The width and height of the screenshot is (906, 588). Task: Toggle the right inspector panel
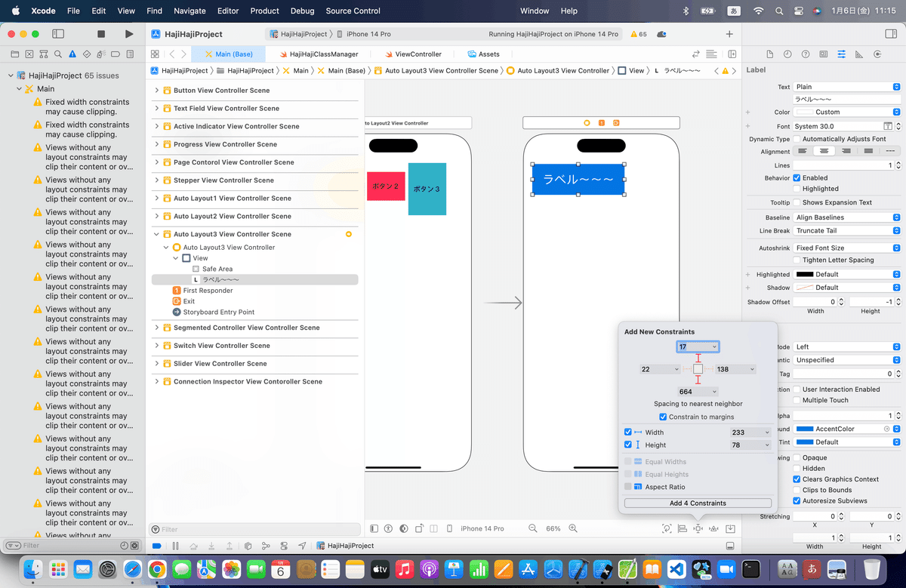(x=891, y=34)
